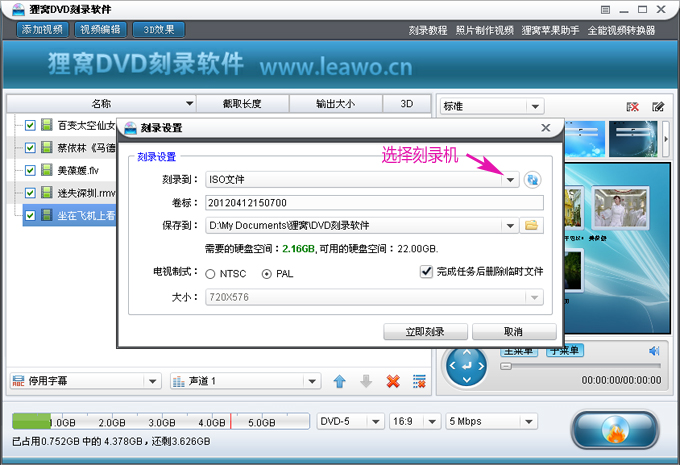Click the big burn disc flame button
Image resolution: width=680 pixels, height=465 pixels.
coord(615,430)
